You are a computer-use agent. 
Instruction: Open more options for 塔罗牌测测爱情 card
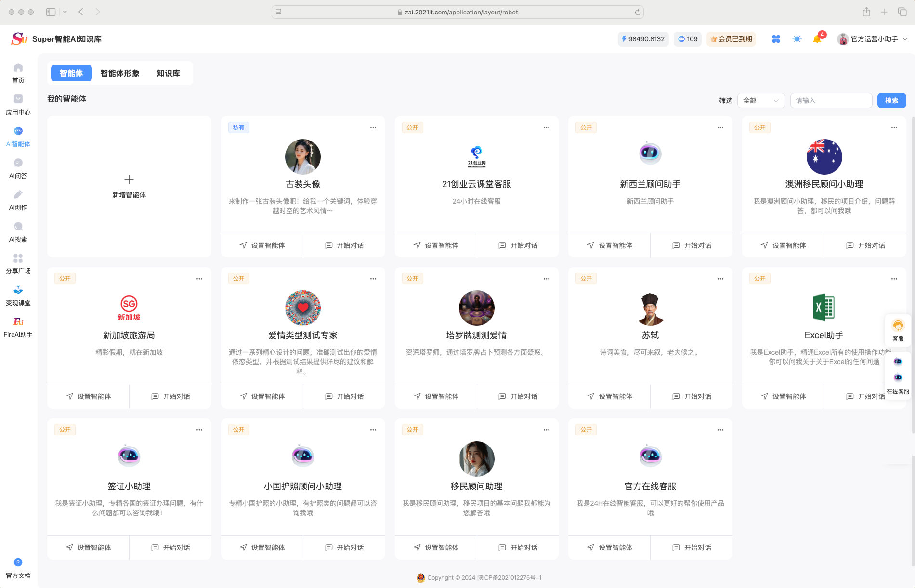tap(547, 279)
